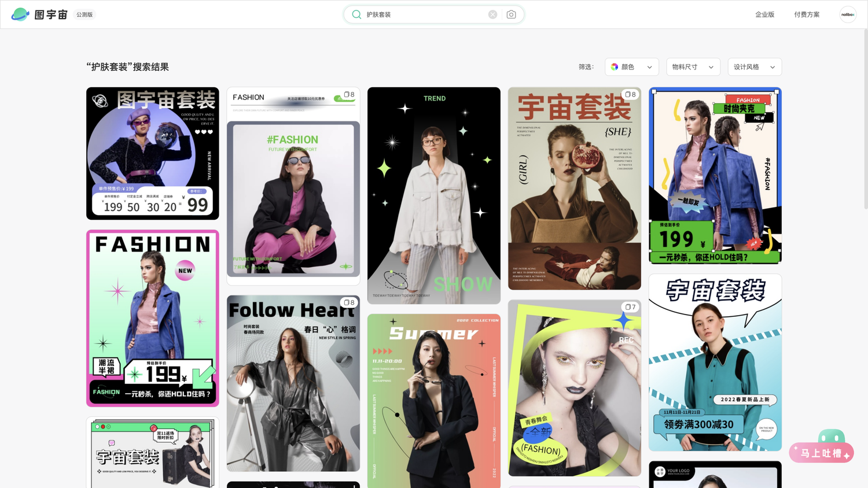The image size is (868, 488).
Task: Click the 8-page badge on the Follow Heart card
Action: 349,302
